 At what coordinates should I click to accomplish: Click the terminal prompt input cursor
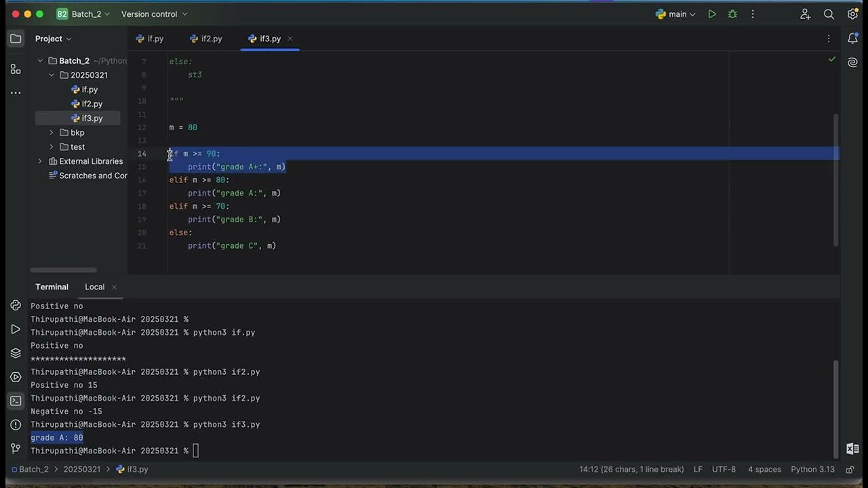(195, 451)
